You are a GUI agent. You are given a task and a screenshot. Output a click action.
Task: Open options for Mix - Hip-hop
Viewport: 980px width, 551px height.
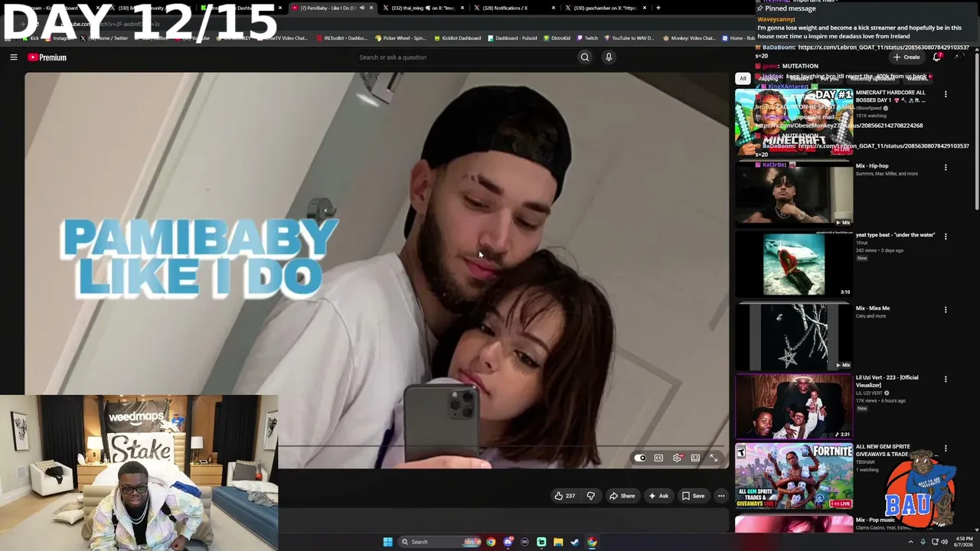946,168
